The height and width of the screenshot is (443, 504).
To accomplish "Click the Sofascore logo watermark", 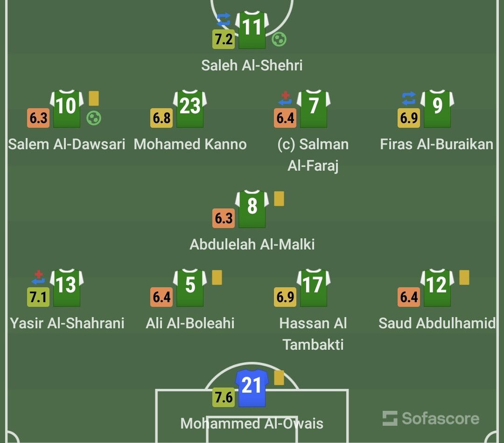I will [x=431, y=418].
